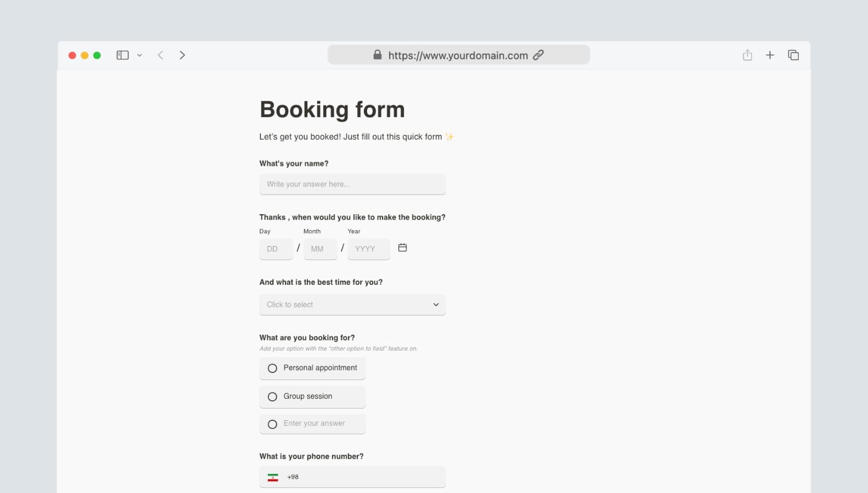Expand the 'Click to select' chevron arrow

(x=436, y=305)
